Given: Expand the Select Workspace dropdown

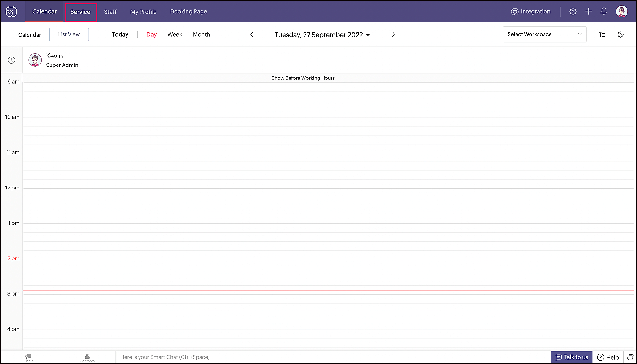Looking at the screenshot, I should (x=545, y=34).
